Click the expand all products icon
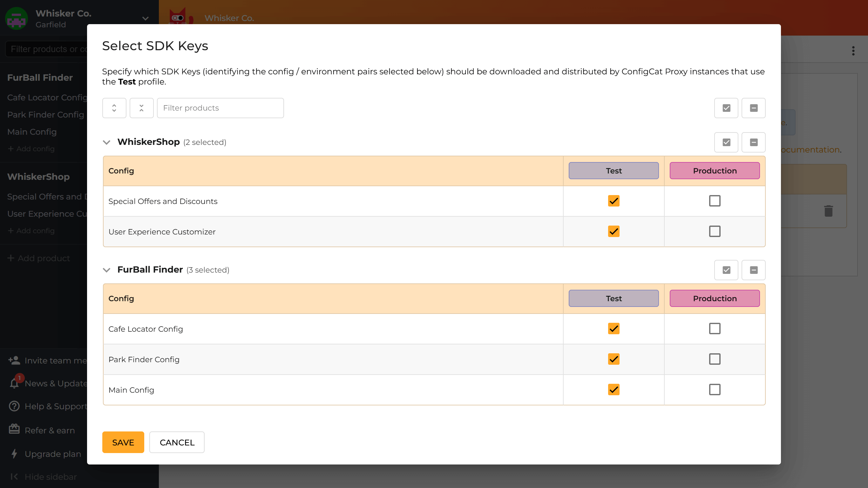This screenshot has width=868, height=488. tap(114, 108)
